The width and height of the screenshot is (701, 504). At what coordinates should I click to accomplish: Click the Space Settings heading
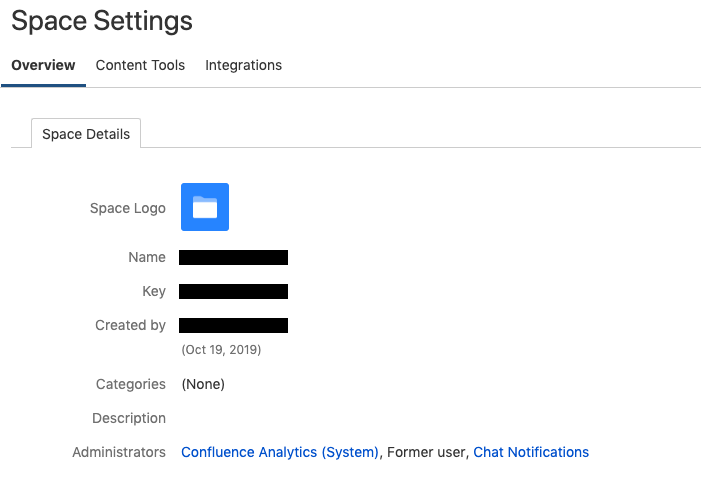click(x=102, y=21)
